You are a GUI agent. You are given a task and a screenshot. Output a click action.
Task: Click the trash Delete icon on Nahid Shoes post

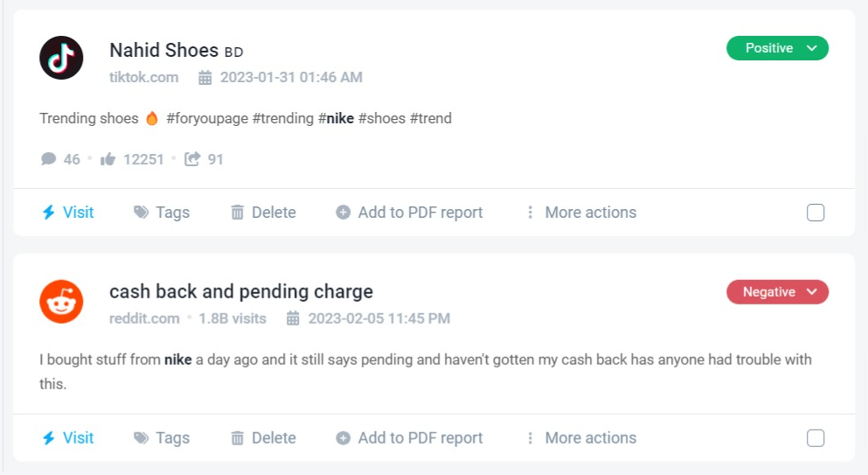[237, 213]
